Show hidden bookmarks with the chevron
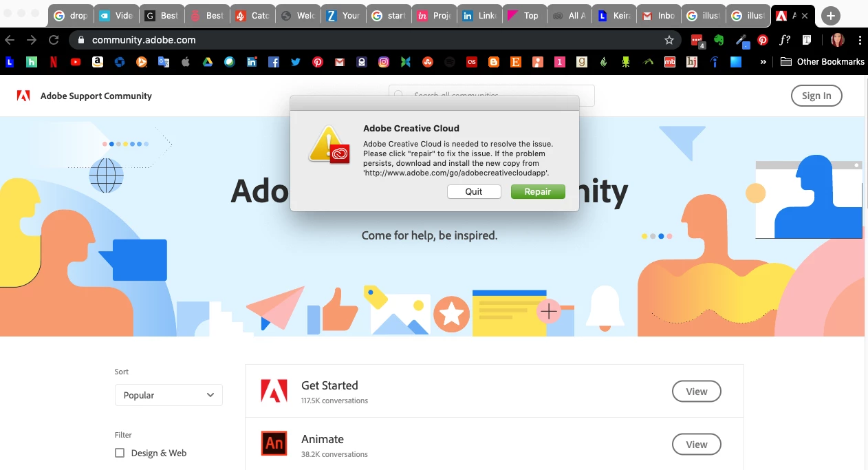The width and height of the screenshot is (868, 470). pyautogui.click(x=763, y=62)
